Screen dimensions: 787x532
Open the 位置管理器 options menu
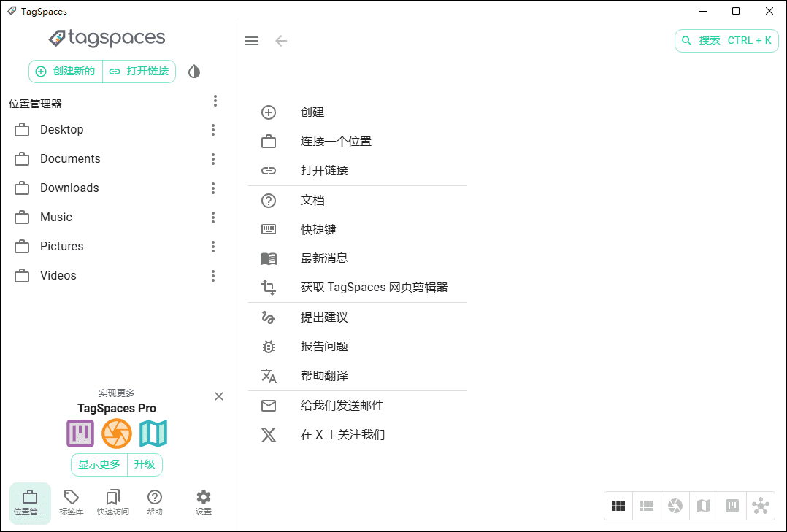[215, 101]
